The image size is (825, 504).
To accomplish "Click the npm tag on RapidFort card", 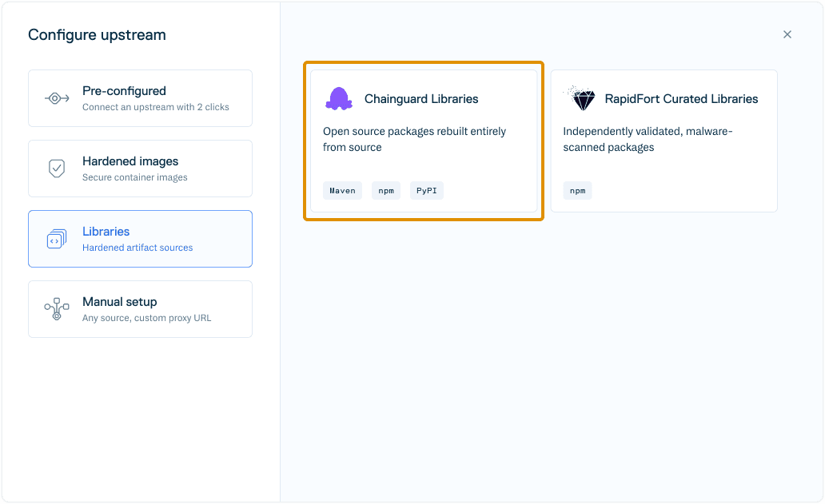I will coord(578,191).
